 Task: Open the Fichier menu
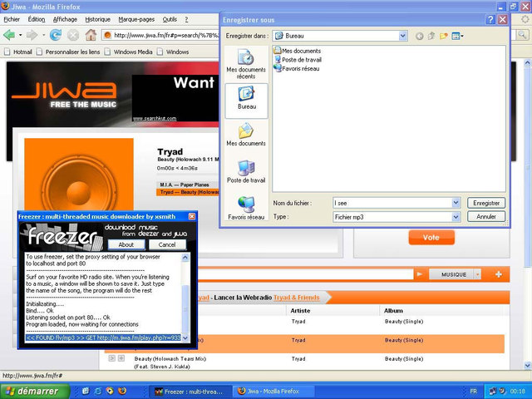[x=12, y=19]
